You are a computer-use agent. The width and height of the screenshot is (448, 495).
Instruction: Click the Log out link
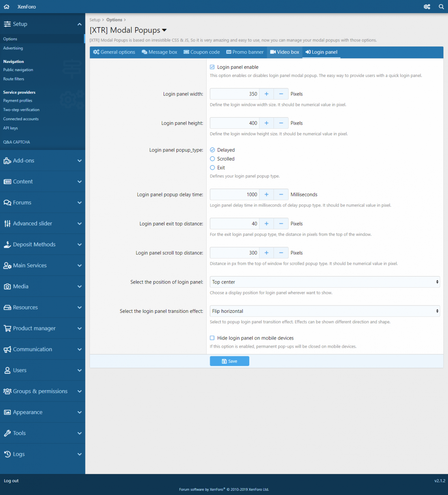11,481
